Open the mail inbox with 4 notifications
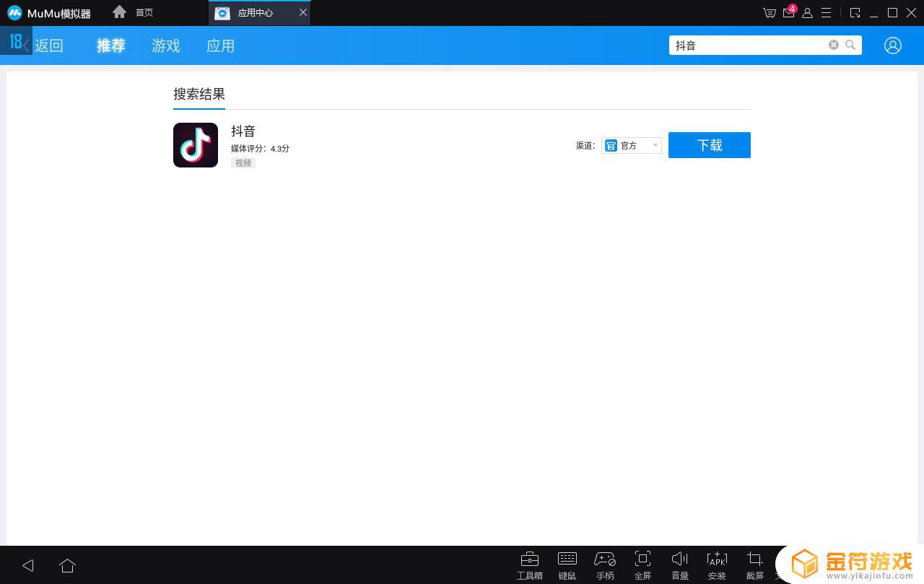This screenshot has width=924, height=584. pos(789,13)
